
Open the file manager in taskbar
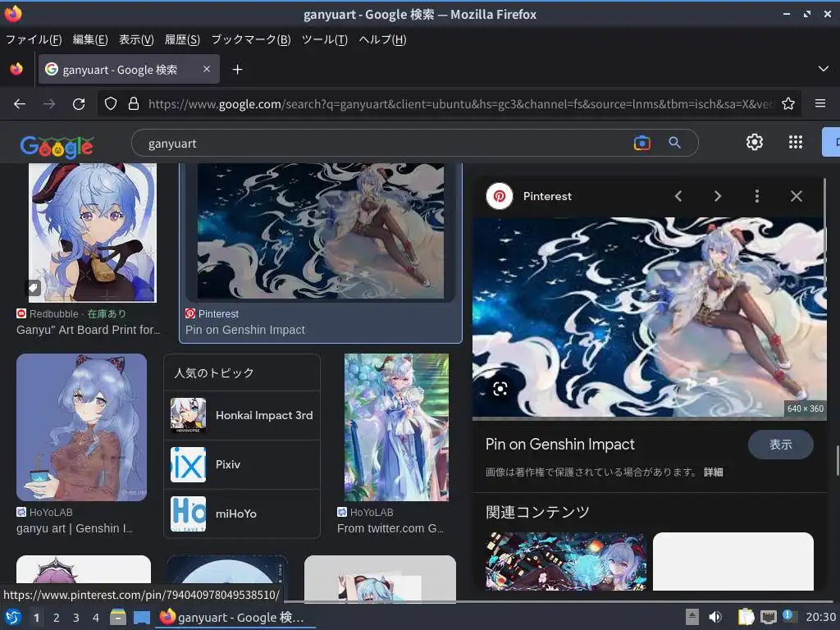(x=118, y=617)
